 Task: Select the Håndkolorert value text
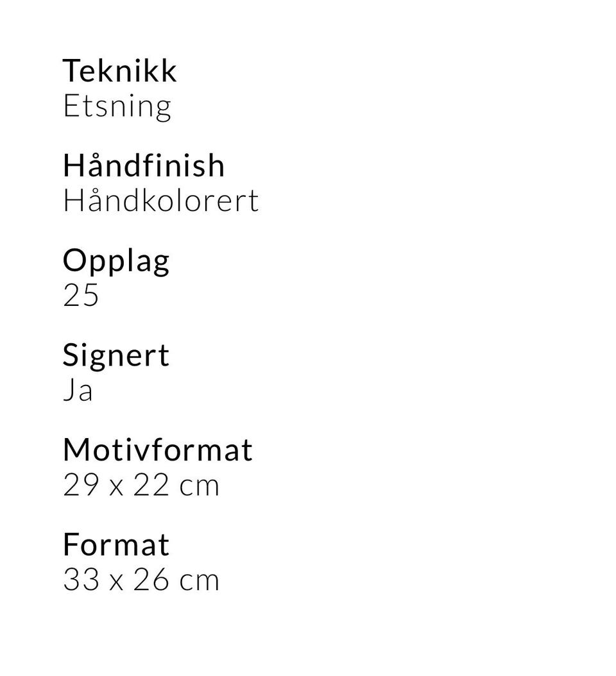pyautogui.click(x=161, y=201)
